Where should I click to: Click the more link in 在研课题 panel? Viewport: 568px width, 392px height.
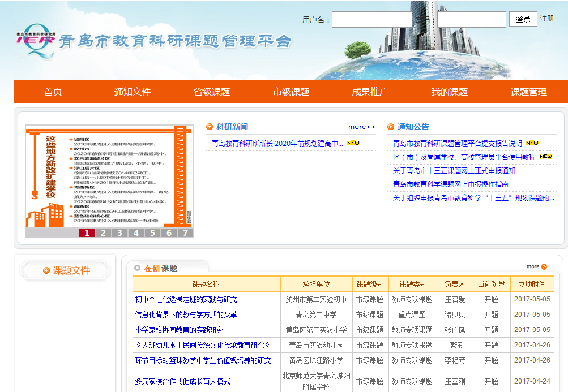point(533,266)
